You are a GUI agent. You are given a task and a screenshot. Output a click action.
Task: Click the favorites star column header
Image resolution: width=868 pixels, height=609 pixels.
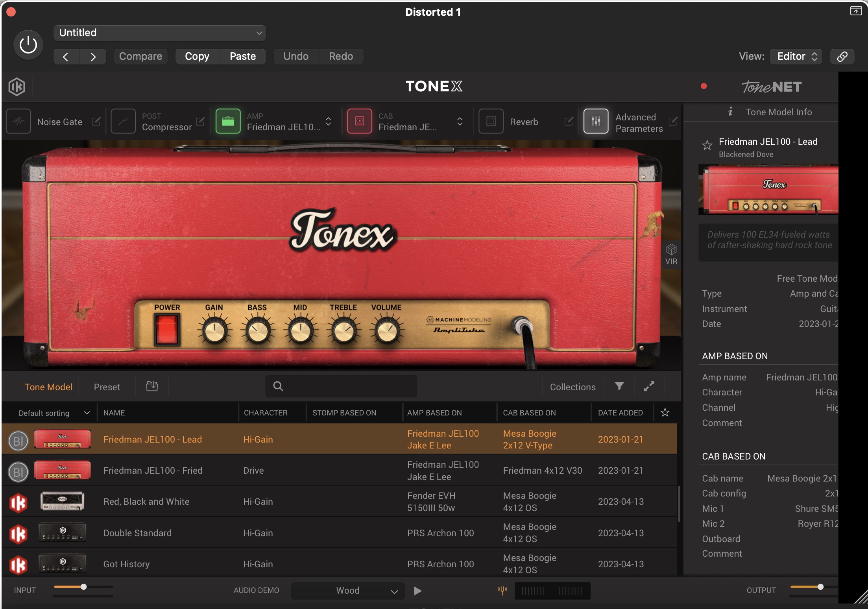tap(665, 412)
